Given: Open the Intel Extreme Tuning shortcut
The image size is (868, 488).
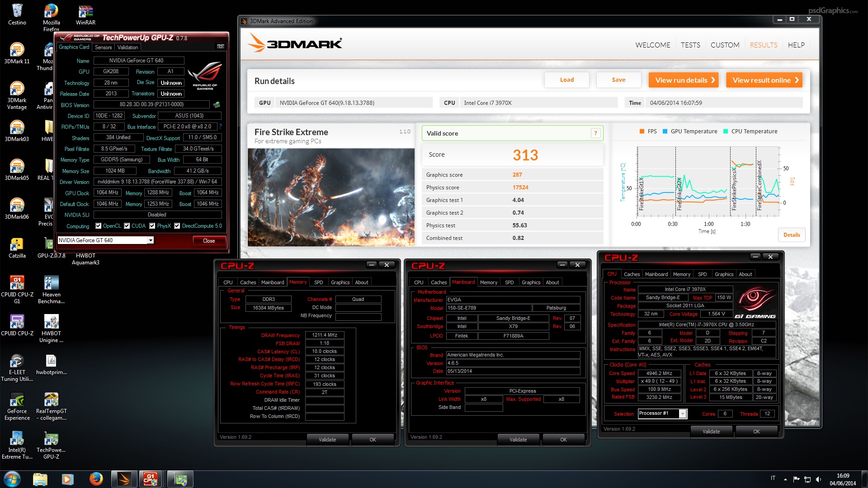Looking at the screenshot, I should [17, 445].
